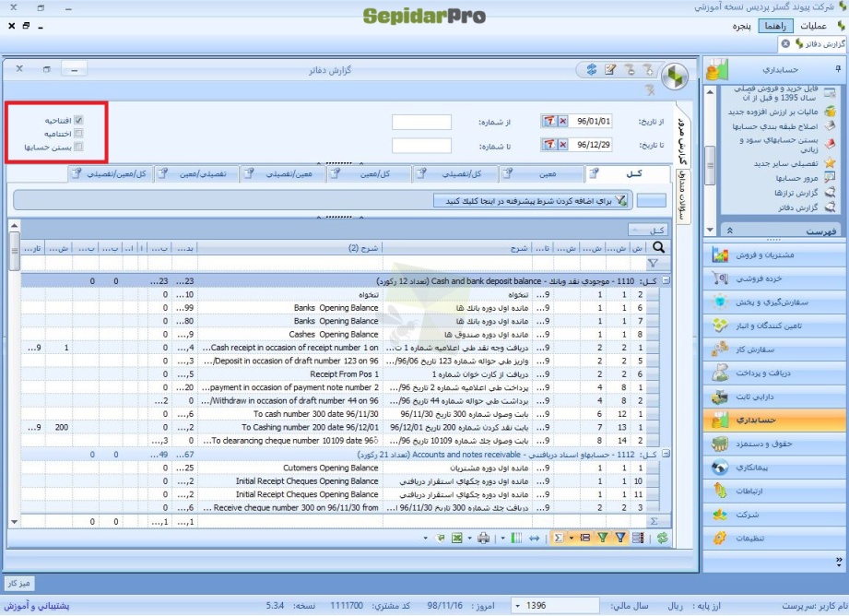
Task: Open the dropdown arrow next to the Excel icon
Action: pos(469,538)
